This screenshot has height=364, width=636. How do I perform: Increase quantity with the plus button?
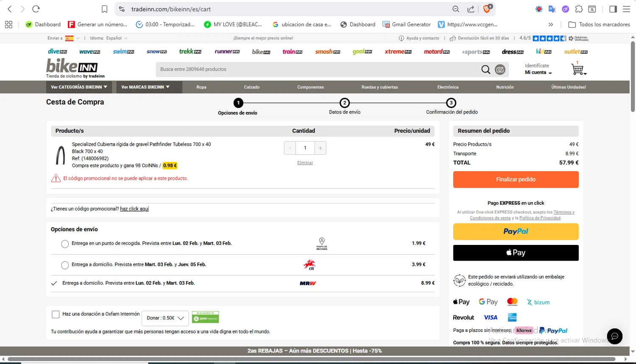(320, 148)
